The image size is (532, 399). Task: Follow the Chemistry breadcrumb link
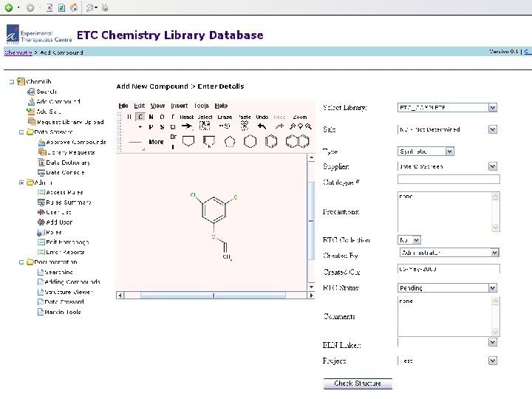pos(18,52)
